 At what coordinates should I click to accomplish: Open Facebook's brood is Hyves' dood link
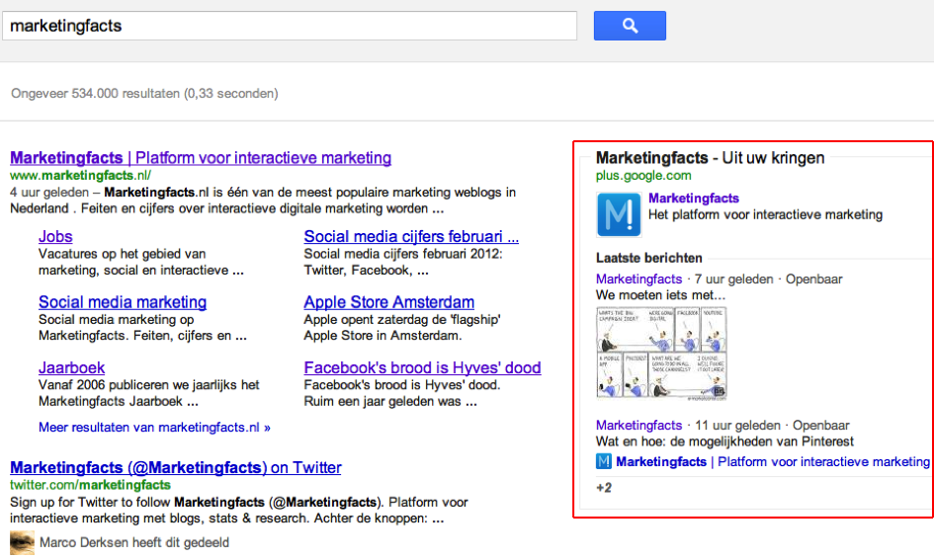click(x=422, y=368)
